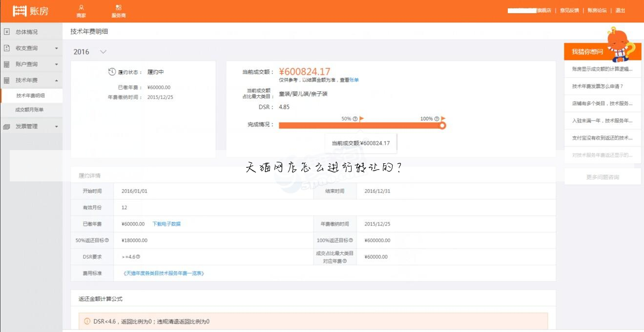Click the calculator icon beside 技术年费
Screen dimensions: 644x332
[7, 80]
